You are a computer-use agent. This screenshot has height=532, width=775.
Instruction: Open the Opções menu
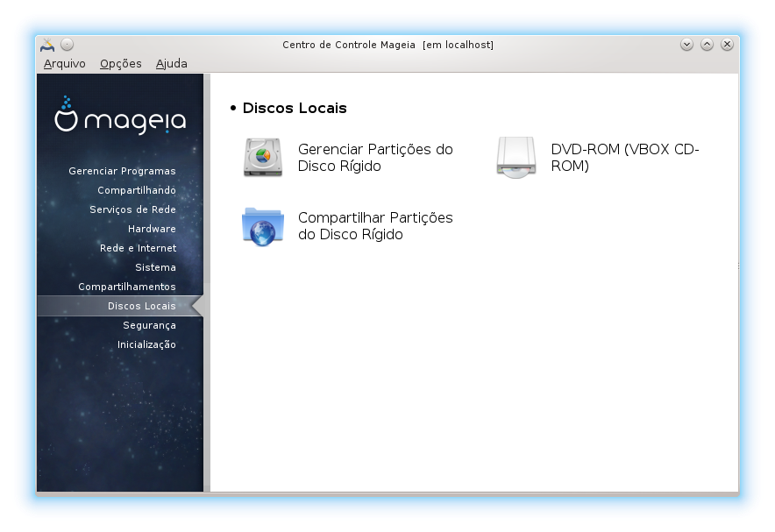click(x=121, y=64)
